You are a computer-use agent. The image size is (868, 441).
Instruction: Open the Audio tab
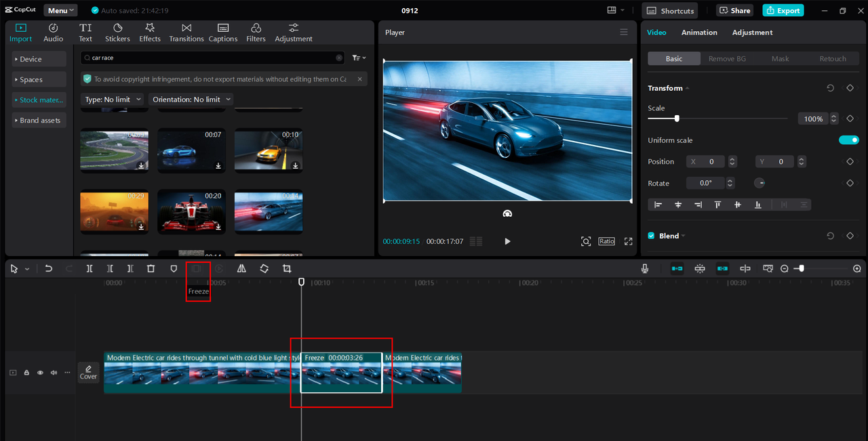(x=54, y=33)
